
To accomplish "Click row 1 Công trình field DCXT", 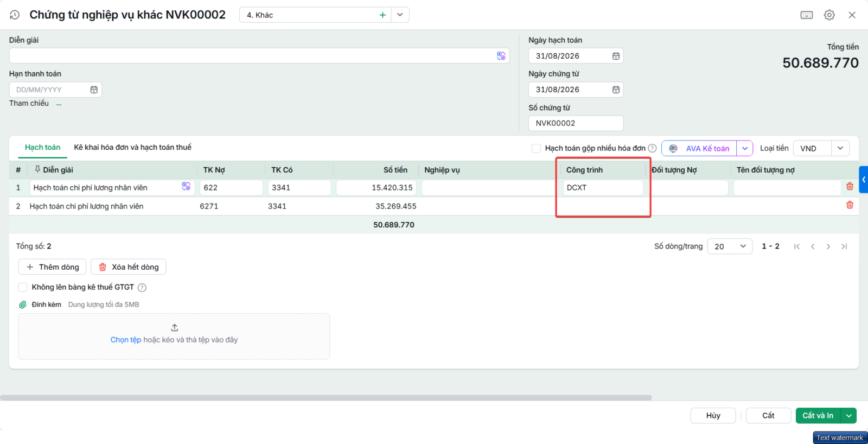I will 603,188.
